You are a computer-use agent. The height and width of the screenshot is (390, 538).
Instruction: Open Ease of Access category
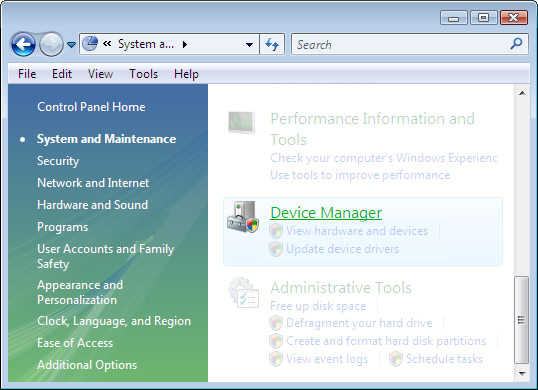pos(75,343)
